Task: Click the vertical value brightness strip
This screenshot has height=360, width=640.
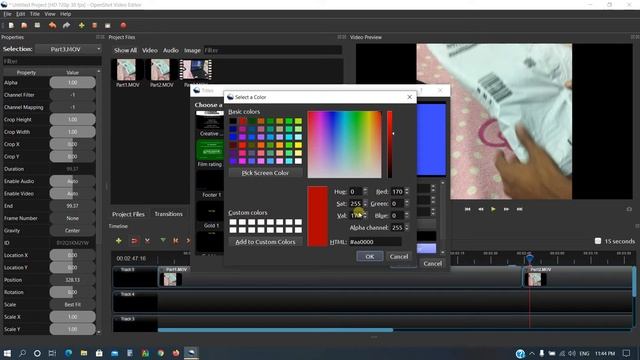Action: coord(390,144)
